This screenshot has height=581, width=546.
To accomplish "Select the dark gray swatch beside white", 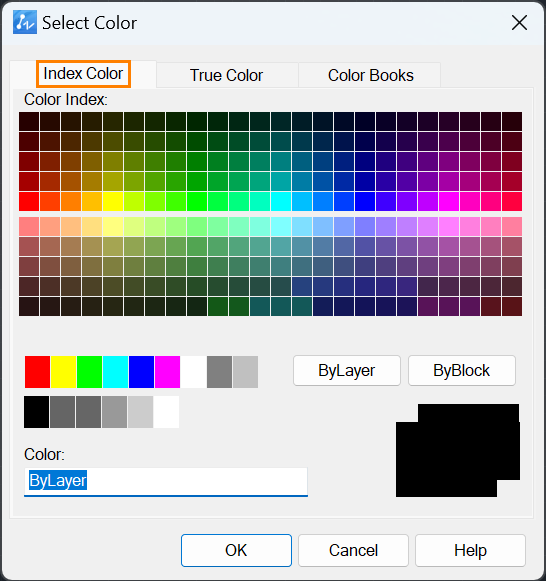I will click(x=220, y=372).
